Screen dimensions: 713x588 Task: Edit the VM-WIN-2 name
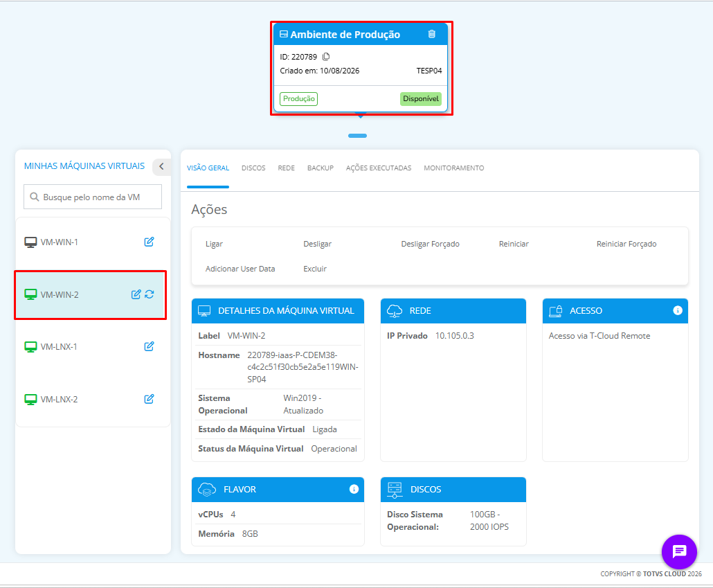136,294
